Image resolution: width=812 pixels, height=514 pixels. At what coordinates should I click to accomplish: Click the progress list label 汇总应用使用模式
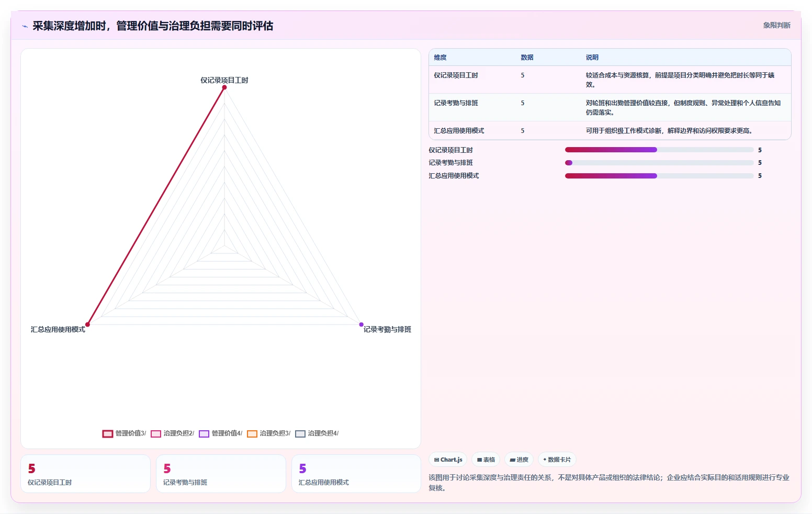454,176
